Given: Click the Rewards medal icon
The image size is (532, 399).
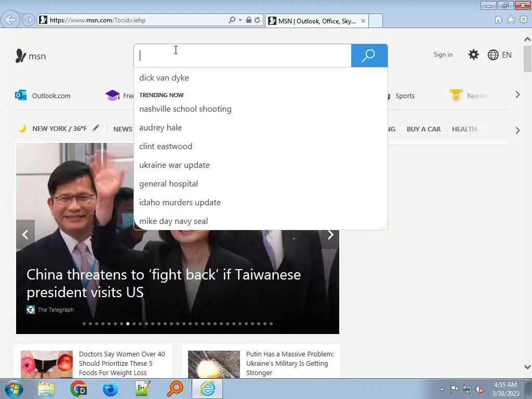Looking at the screenshot, I should 456,96.
